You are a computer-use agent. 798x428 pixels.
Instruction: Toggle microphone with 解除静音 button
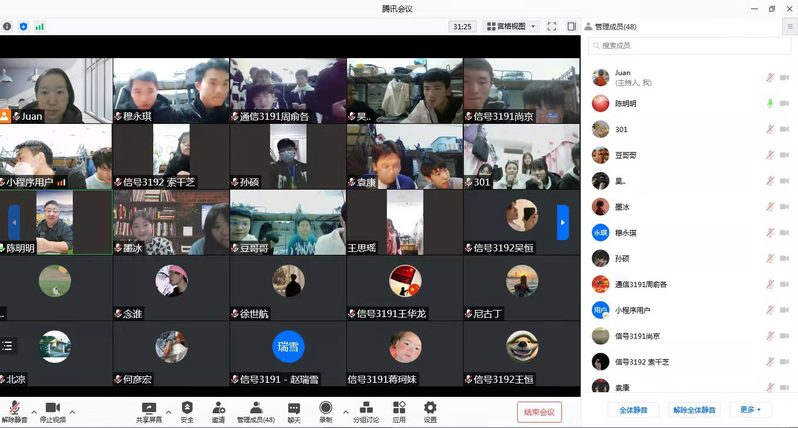pos(14,411)
